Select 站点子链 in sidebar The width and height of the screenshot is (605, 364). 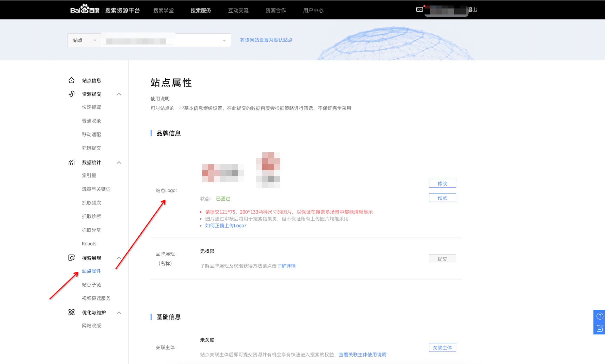(x=91, y=285)
